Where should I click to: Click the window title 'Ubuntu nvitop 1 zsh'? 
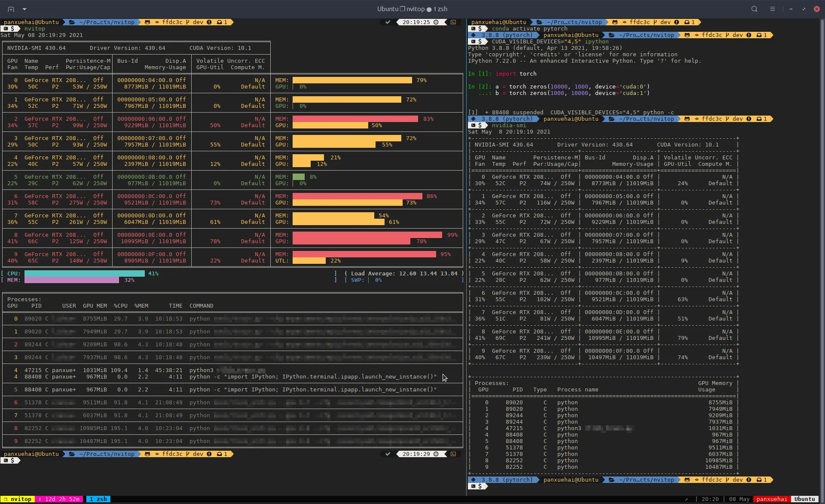412,9
